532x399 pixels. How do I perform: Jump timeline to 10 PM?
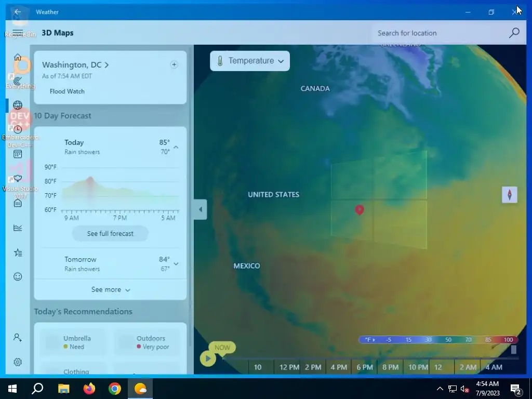click(x=418, y=367)
